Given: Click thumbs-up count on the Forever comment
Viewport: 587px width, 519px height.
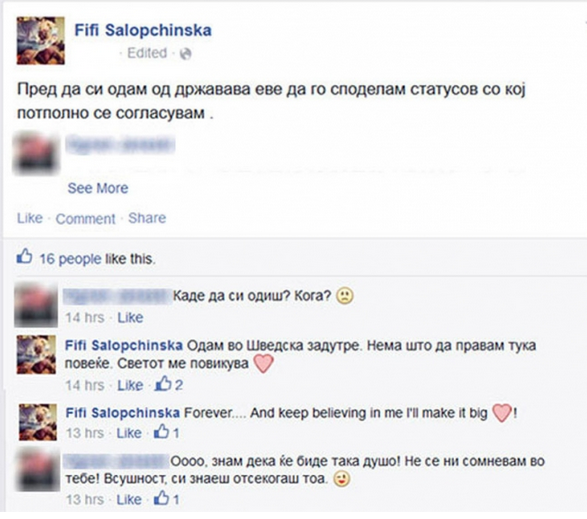Looking at the screenshot, I should tap(167, 432).
